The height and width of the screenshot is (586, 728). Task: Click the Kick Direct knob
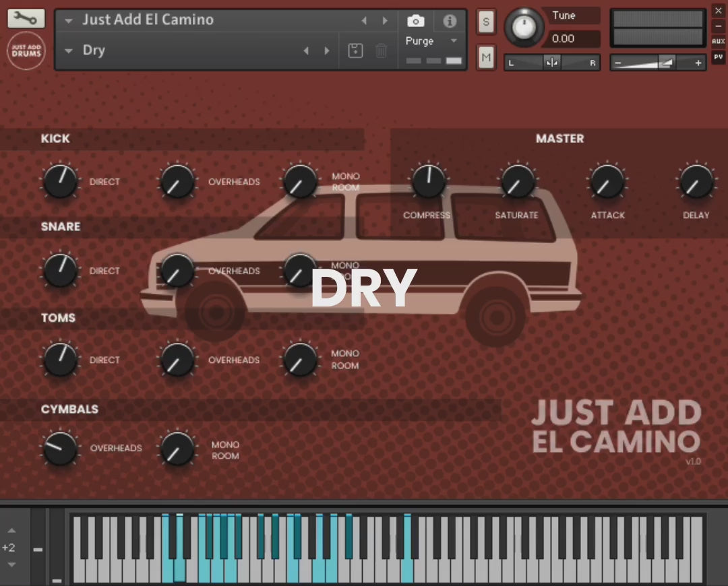point(60,181)
